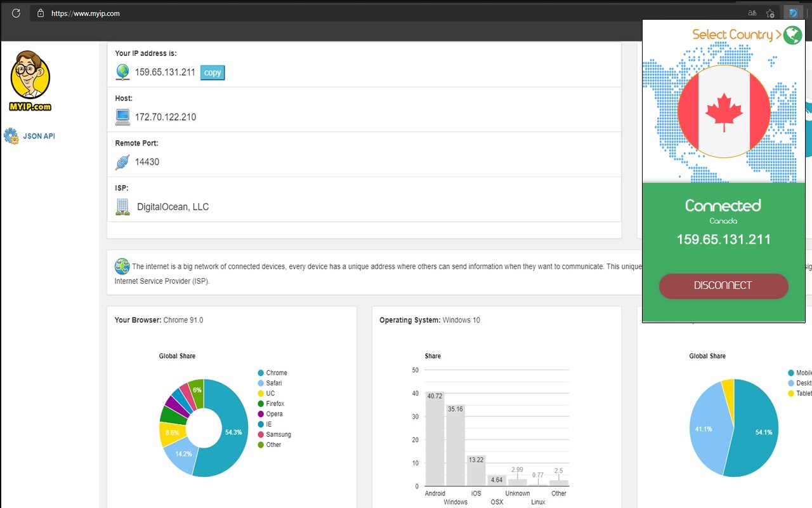The width and height of the screenshot is (812, 508).
Task: Open the JSON API link
Action: [39, 136]
